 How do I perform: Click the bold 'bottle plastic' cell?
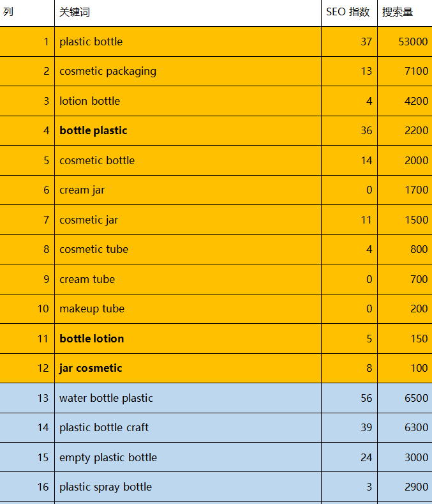click(x=188, y=130)
